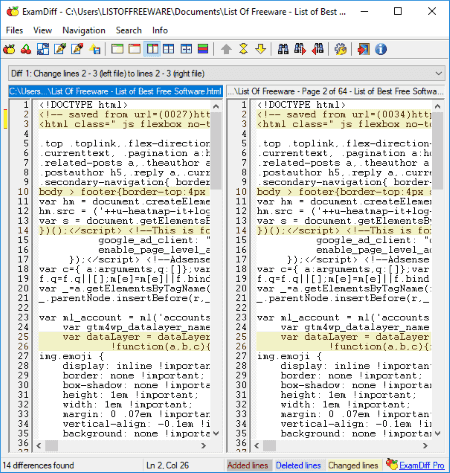This screenshot has width=450, height=473.
Task: Click right pane horizontal scroll left arrow
Action: pyautogui.click(x=257, y=445)
